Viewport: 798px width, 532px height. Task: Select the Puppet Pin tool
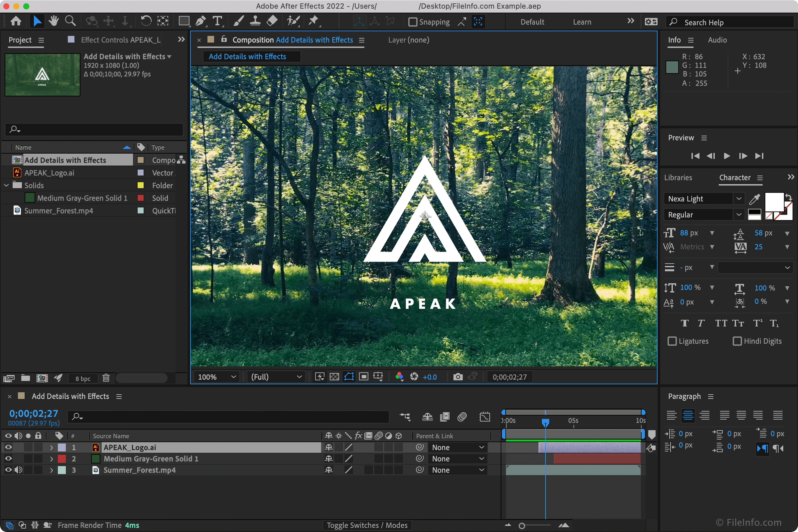point(314,21)
